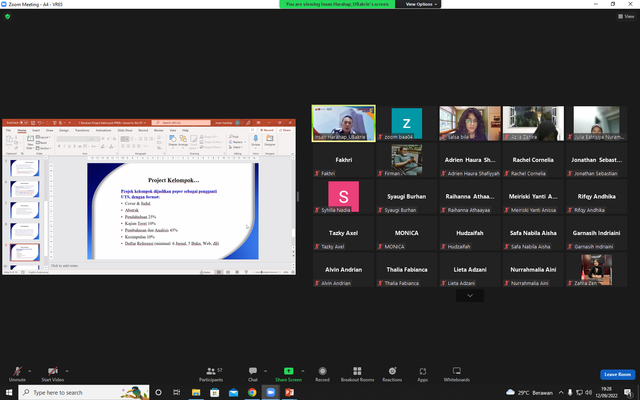Click the notes area 'Click to add notes'
The image size is (640, 400).
(x=64, y=266)
